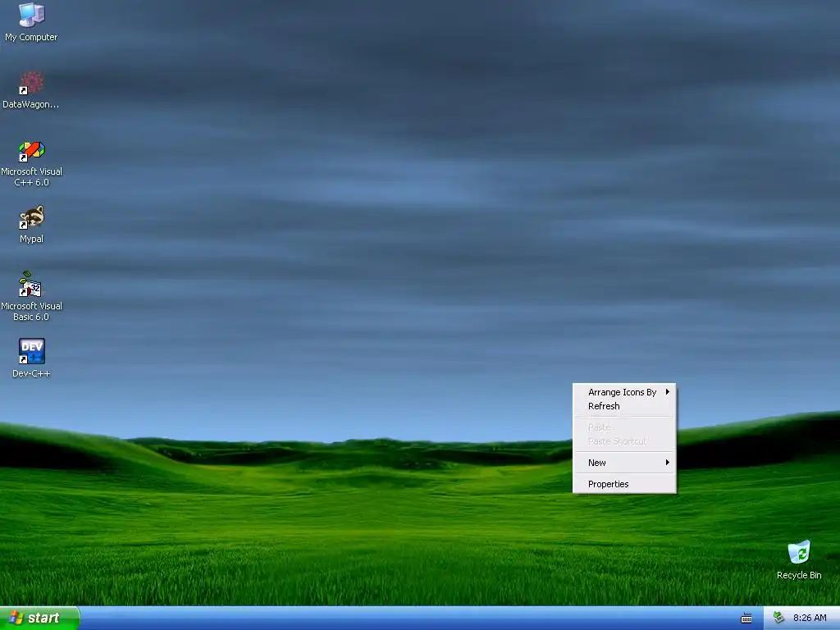
Task: Click the DataWagon... label text
Action: click(31, 104)
